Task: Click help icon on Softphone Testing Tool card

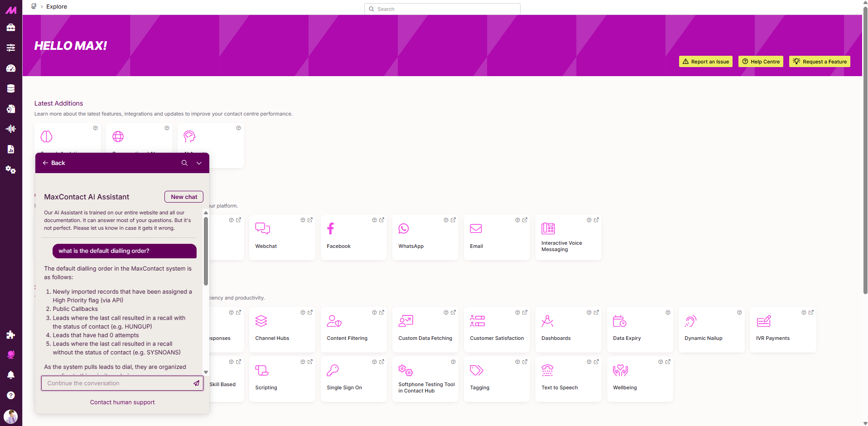Action: tap(453, 362)
